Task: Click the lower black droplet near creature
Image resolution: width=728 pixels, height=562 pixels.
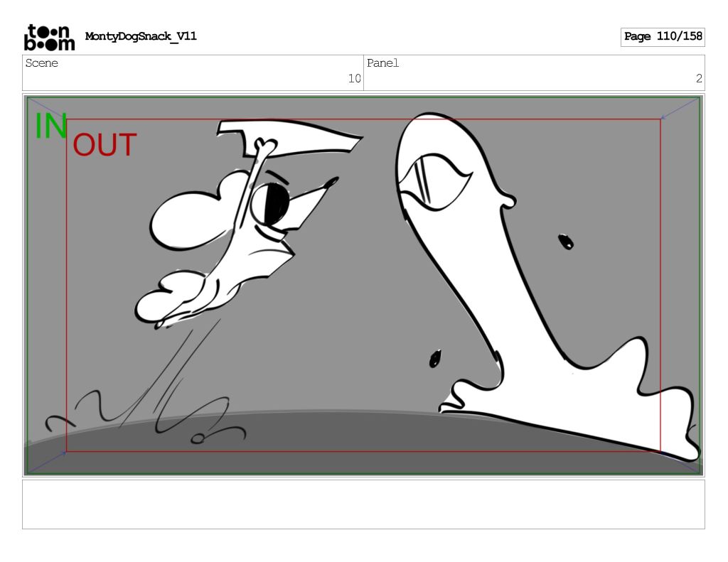Action: tap(435, 359)
